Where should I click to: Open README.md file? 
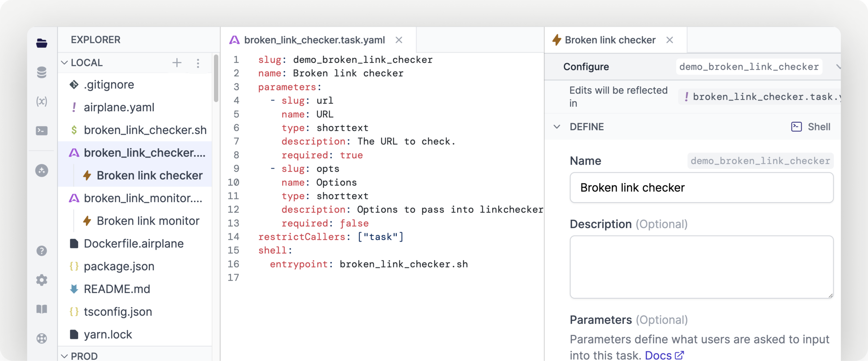pos(135,289)
